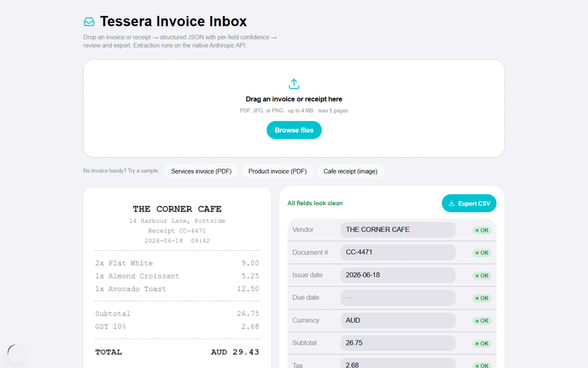Screen dimensions: 588x368
Task: Load the Services invoice (PDF) sample
Action: tap(201, 171)
